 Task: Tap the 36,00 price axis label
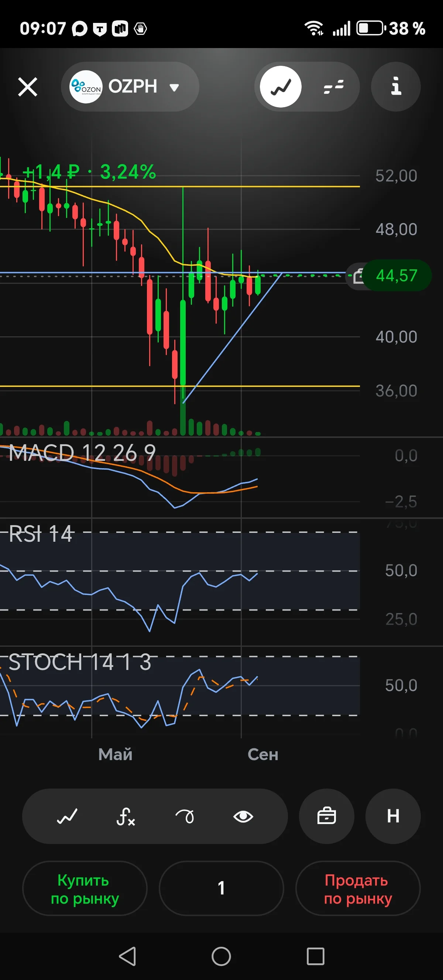[x=396, y=391]
